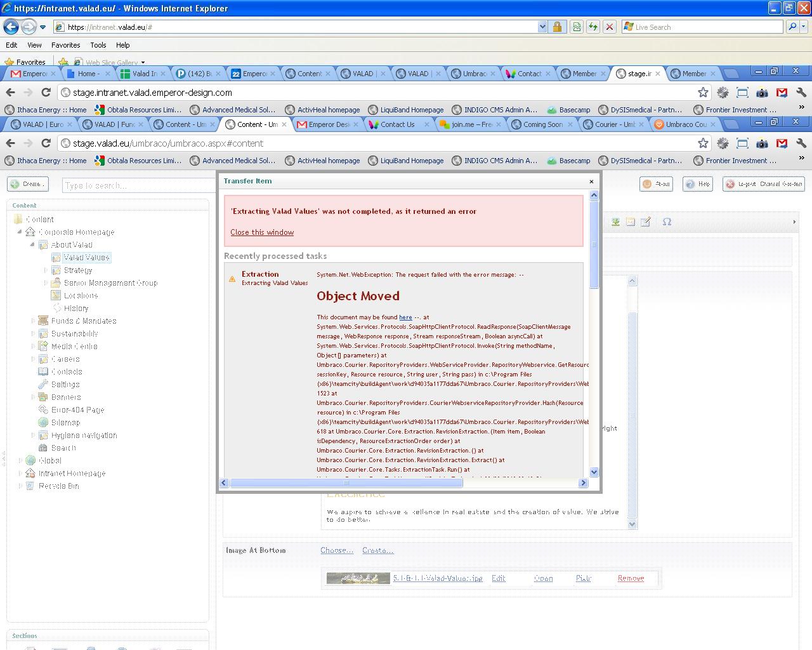The height and width of the screenshot is (650, 812).
Task: Open the Edit menu in IE
Action: [x=11, y=45]
